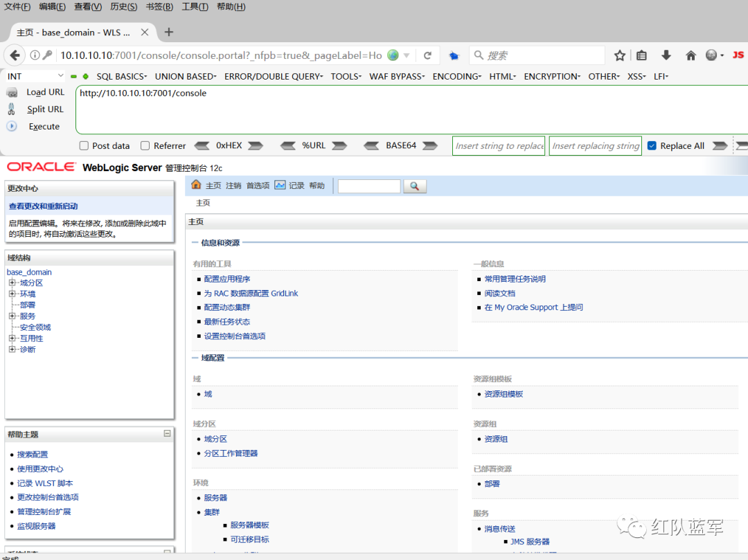The image size is (748, 560).
Task: Click the console search magnifier button
Action: coord(415,186)
